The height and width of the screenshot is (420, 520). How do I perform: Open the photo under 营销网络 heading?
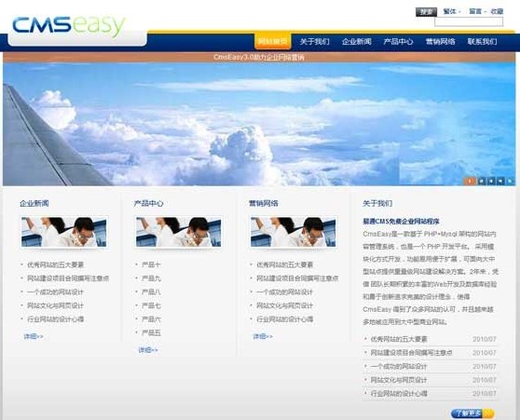click(x=294, y=232)
